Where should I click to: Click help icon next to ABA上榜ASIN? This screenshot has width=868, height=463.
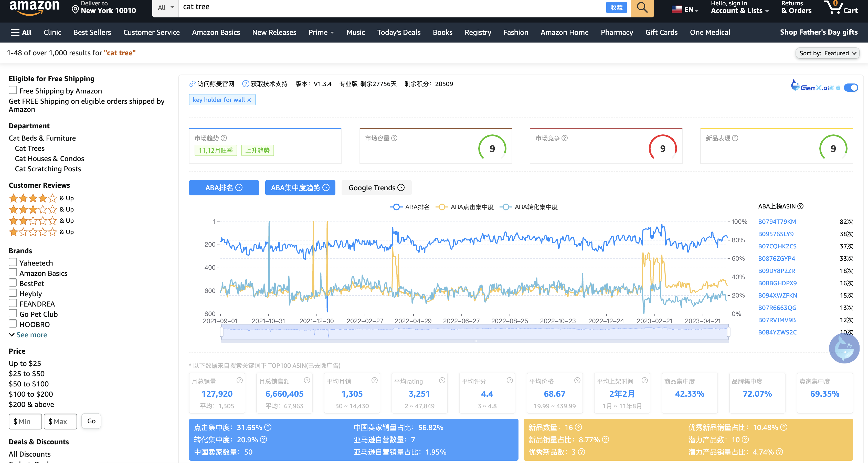point(801,206)
